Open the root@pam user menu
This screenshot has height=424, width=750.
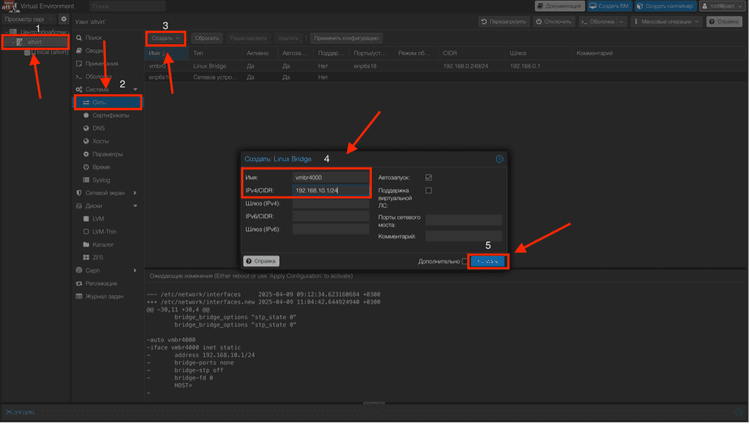pos(723,6)
